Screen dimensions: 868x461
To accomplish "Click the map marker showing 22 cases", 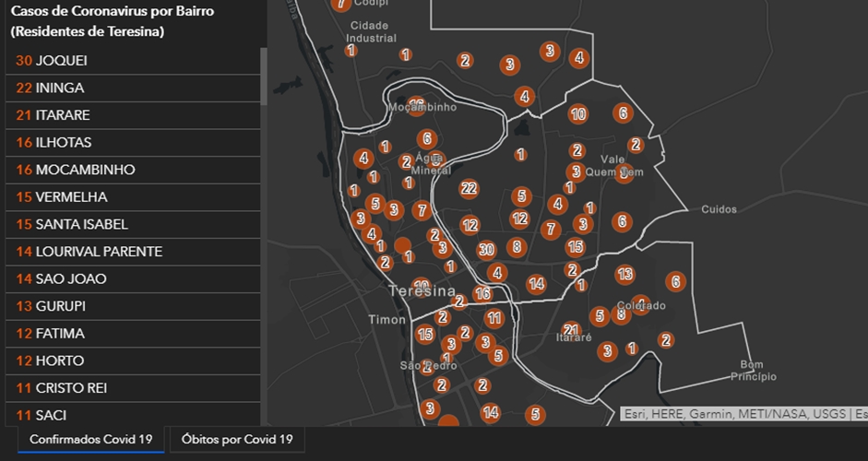I will coord(469,189).
